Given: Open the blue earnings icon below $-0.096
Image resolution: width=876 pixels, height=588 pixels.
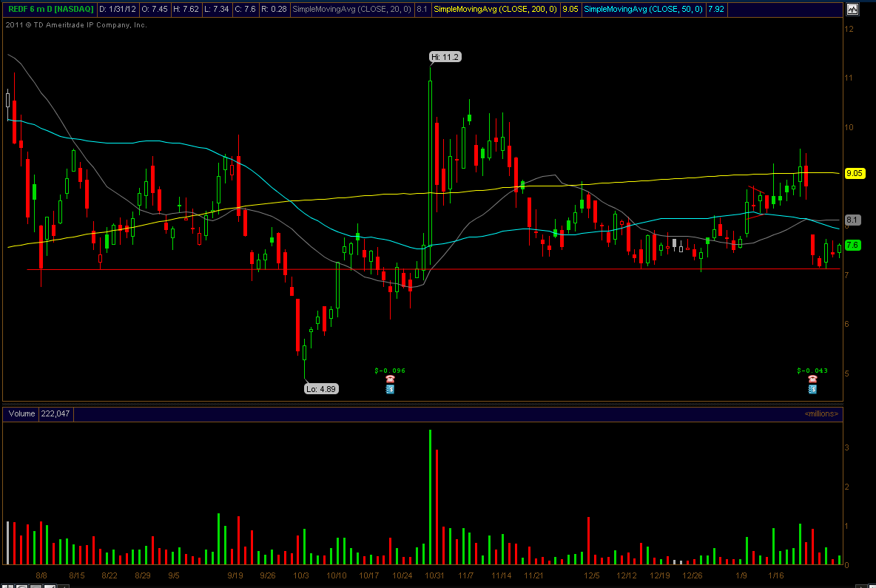Looking at the screenshot, I should tap(390, 388).
